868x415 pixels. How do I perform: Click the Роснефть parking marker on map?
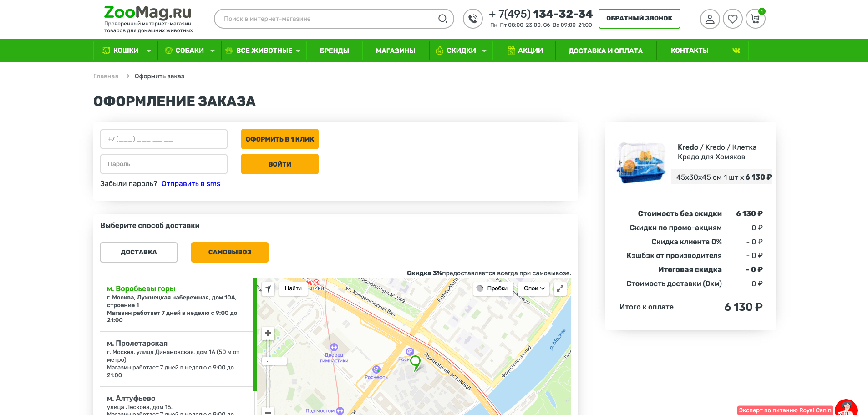point(376,369)
